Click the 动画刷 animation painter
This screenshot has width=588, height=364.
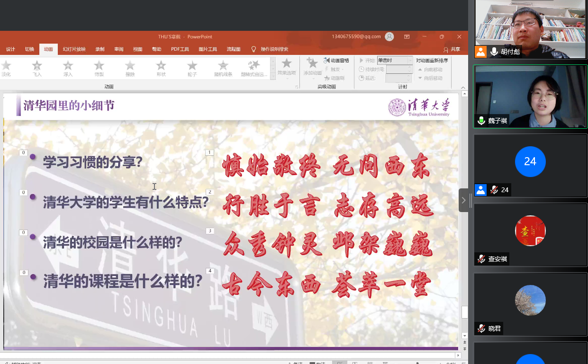tap(335, 78)
